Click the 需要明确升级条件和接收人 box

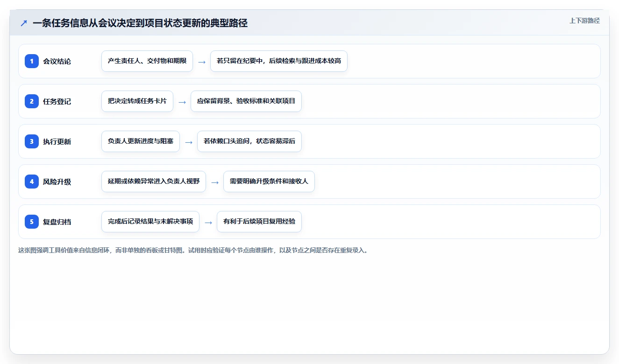[x=269, y=182]
